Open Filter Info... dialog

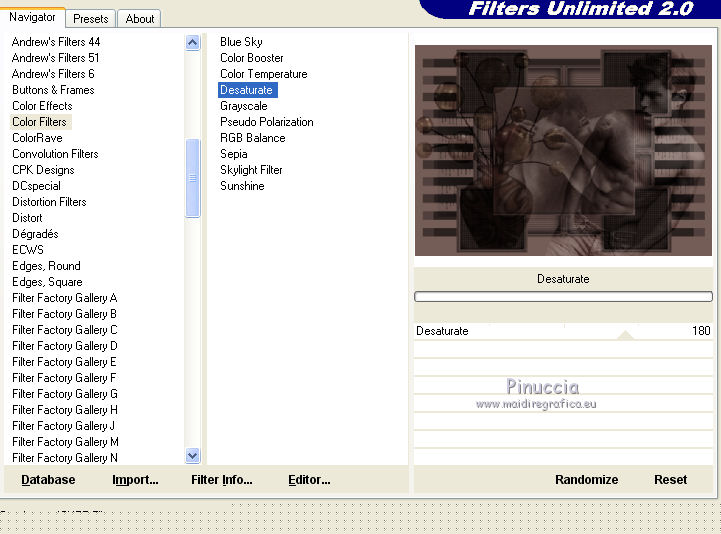222,480
